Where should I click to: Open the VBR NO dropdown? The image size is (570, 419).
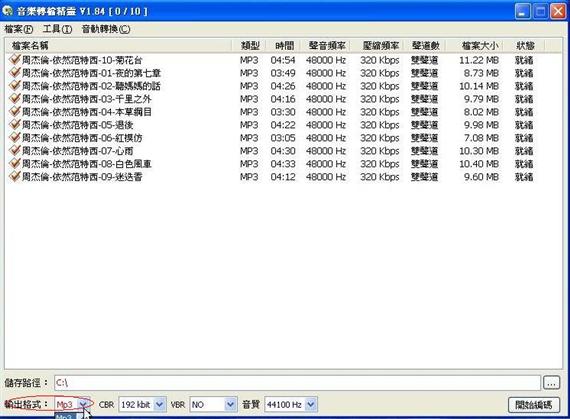click(x=230, y=404)
